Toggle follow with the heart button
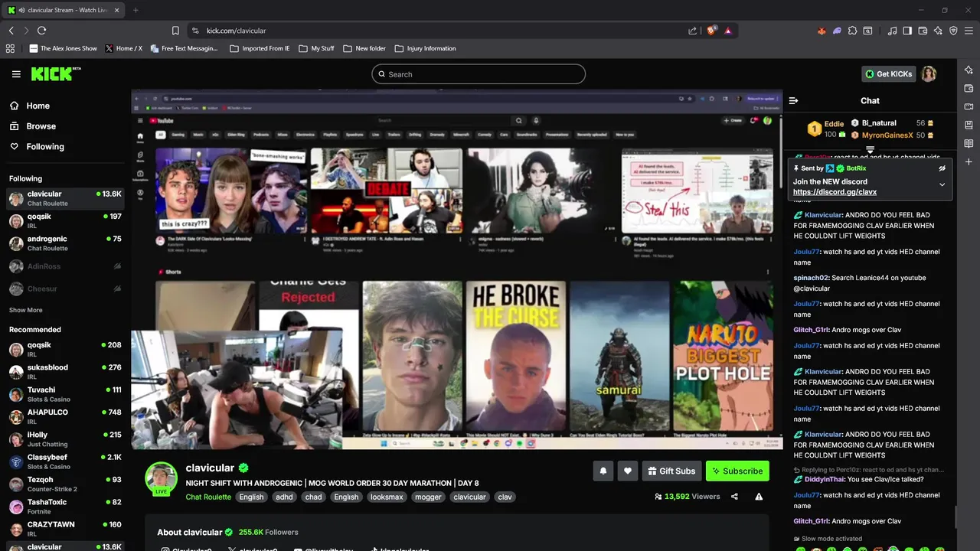This screenshot has height=551, width=980. coord(627,471)
